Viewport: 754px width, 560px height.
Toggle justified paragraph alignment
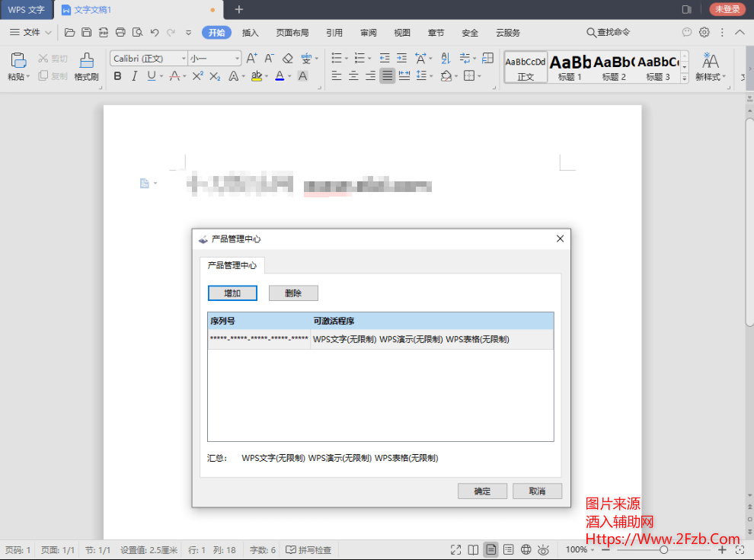point(387,76)
